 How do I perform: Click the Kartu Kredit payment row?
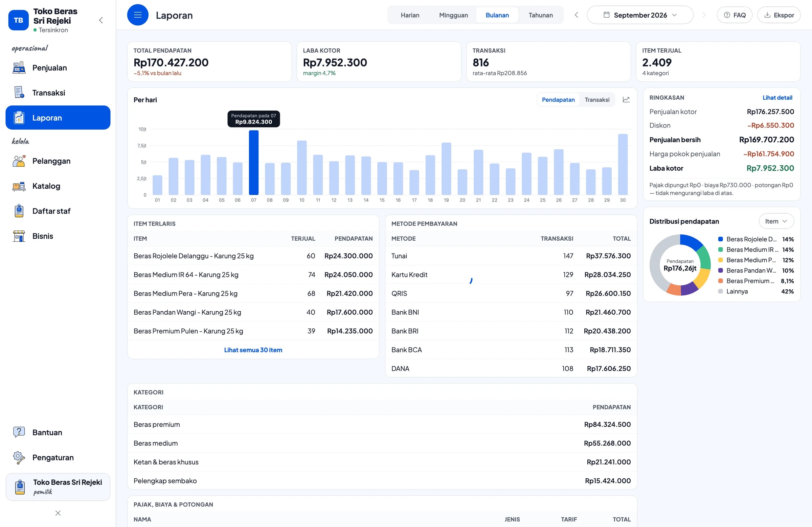pos(511,275)
